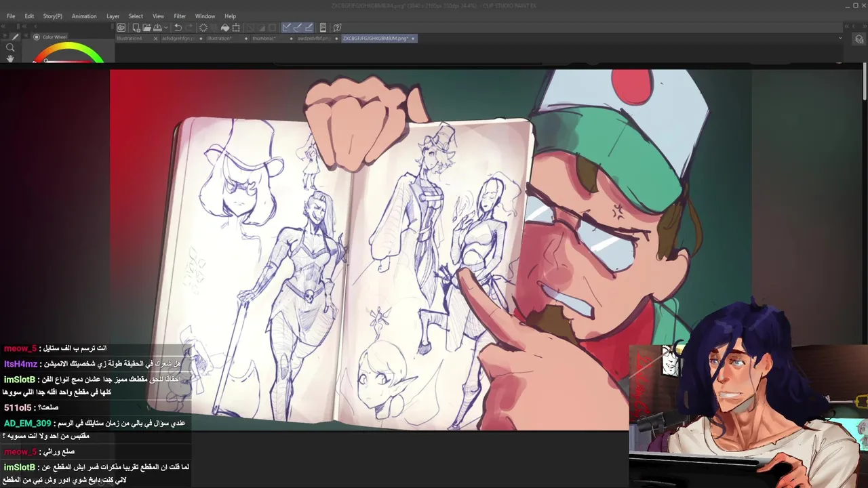The width and height of the screenshot is (868, 488).
Task: Open the Layer menu
Action: [x=113, y=16]
